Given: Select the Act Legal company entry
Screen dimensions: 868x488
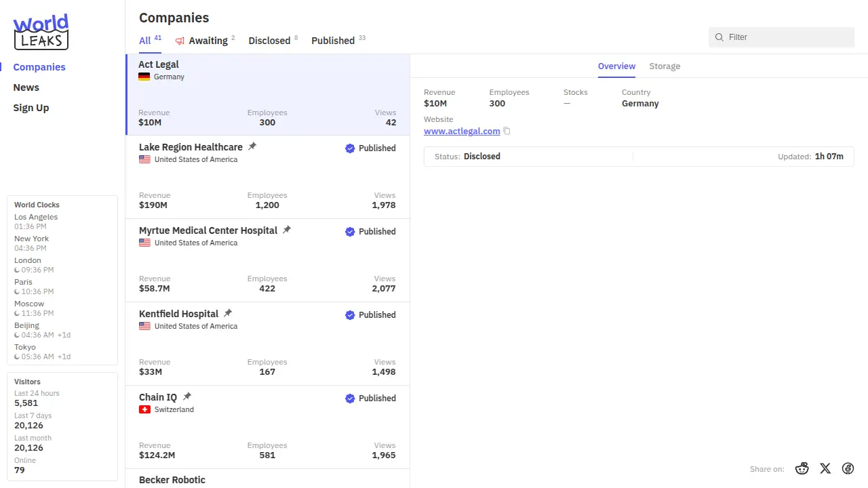Looking at the screenshot, I should 267,95.
